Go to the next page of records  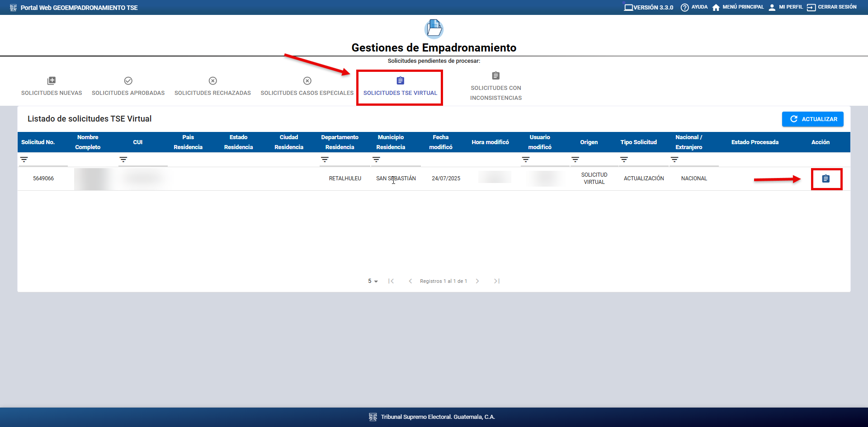(477, 281)
